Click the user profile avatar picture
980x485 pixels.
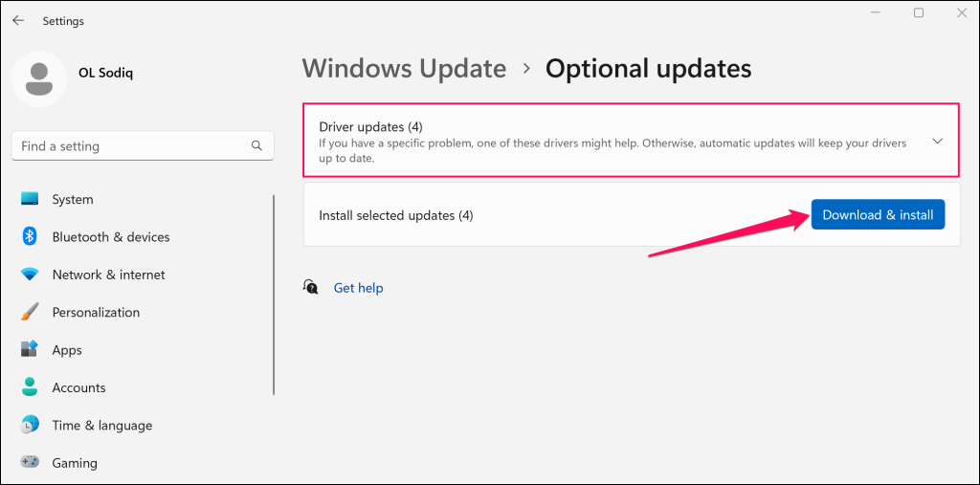click(x=39, y=78)
